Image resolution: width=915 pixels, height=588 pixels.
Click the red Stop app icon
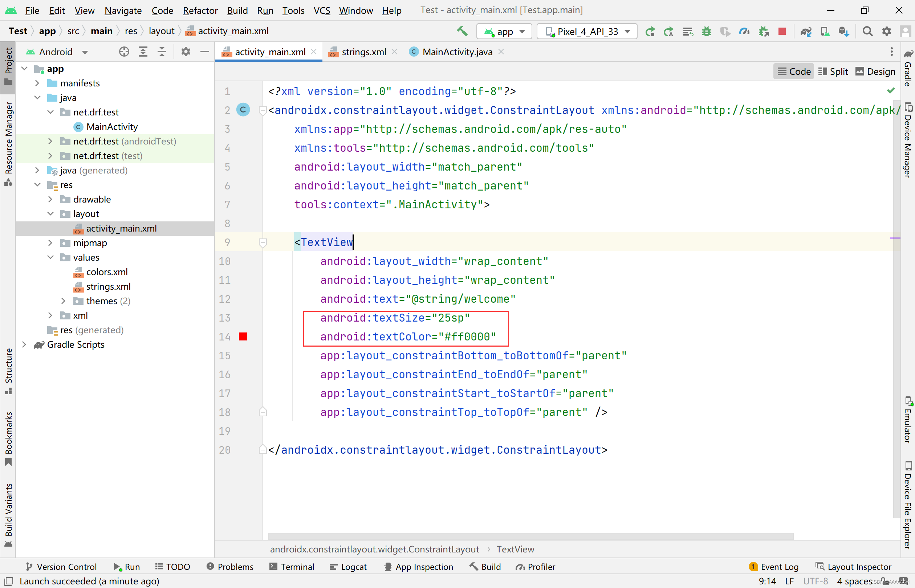tap(782, 31)
